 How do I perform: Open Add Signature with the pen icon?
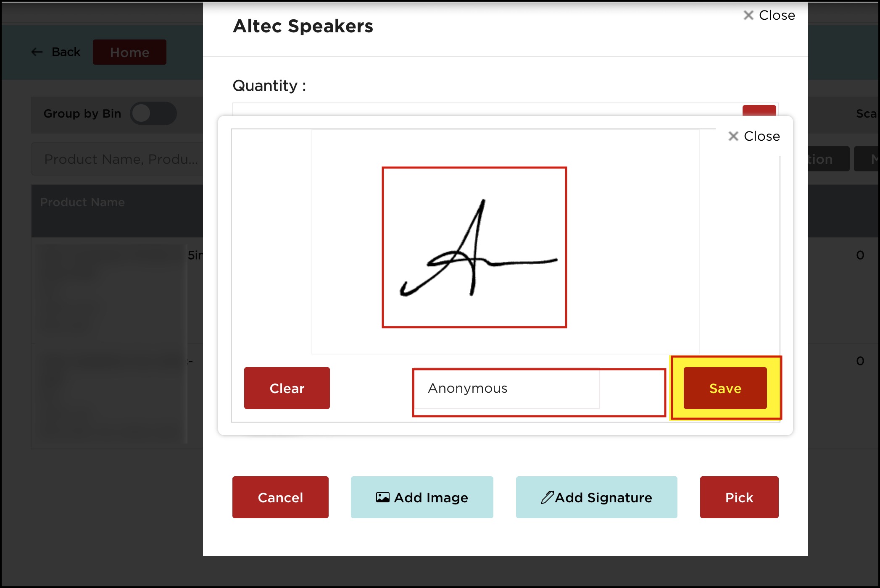(596, 497)
